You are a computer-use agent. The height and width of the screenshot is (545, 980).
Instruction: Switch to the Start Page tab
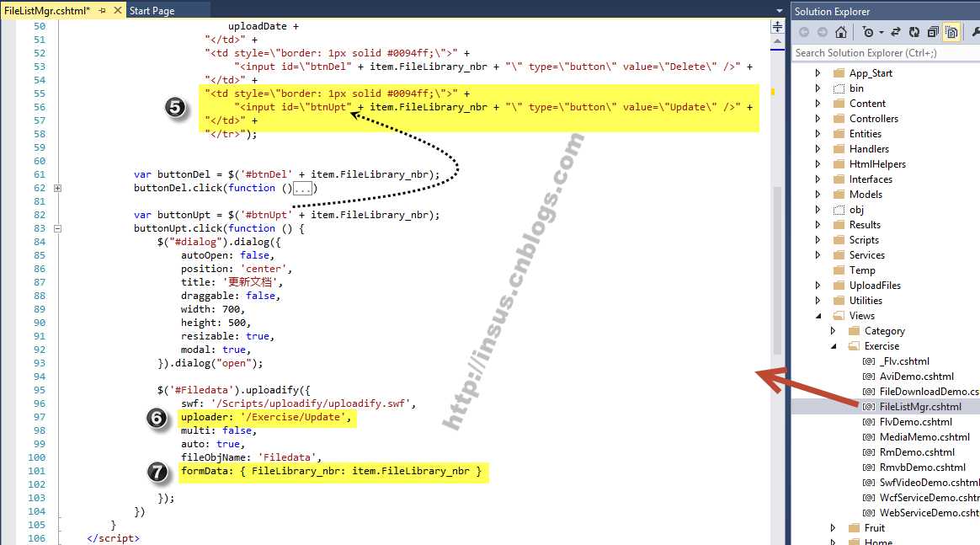tap(152, 11)
